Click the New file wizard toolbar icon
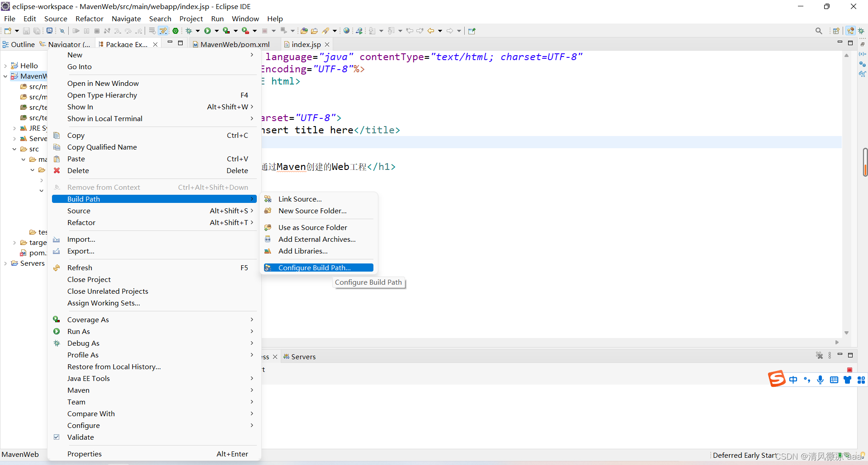Screen dimensions: 868x465 [8, 31]
